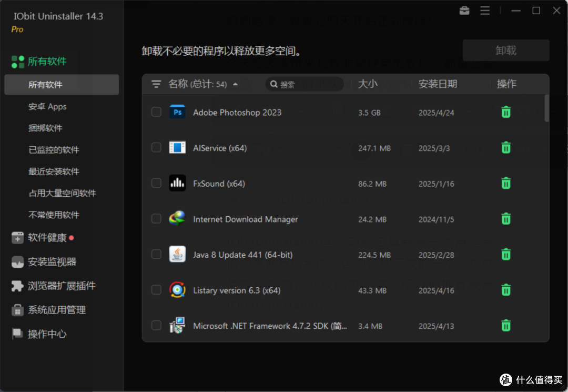Tick the AIService (x64) checkbox
The height and width of the screenshot is (392, 568).
(x=156, y=147)
